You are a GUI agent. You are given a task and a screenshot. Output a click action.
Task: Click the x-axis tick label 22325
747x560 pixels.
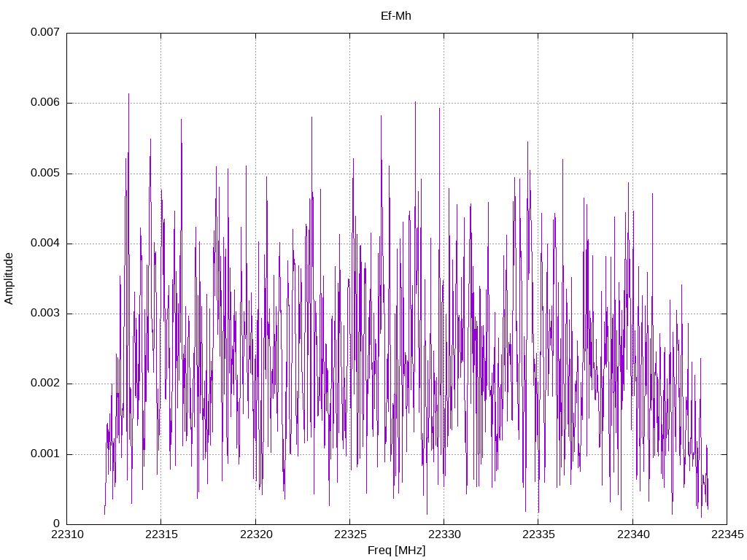pyautogui.click(x=350, y=534)
